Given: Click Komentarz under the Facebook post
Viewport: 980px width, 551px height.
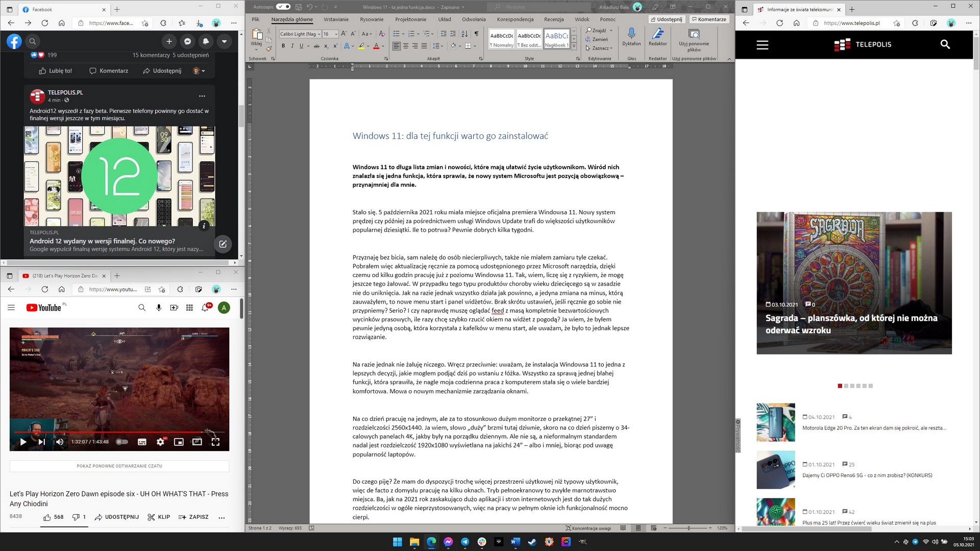Looking at the screenshot, I should (109, 71).
